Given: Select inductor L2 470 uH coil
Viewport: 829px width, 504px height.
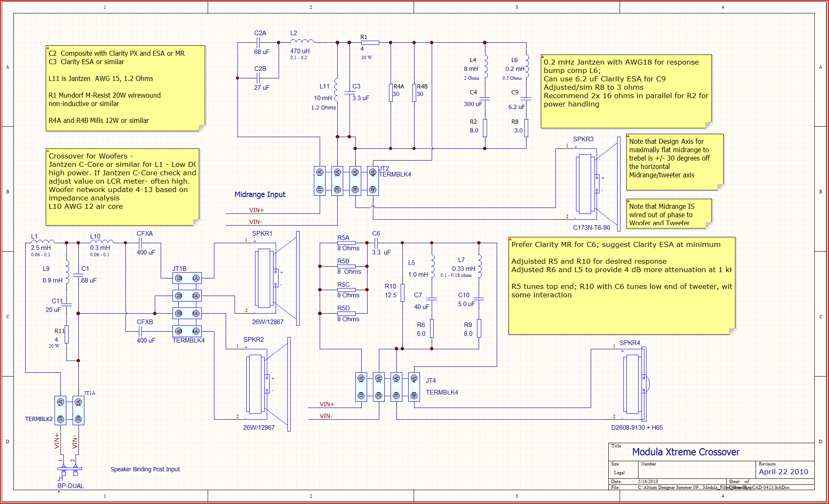Looking at the screenshot, I should 302,41.
